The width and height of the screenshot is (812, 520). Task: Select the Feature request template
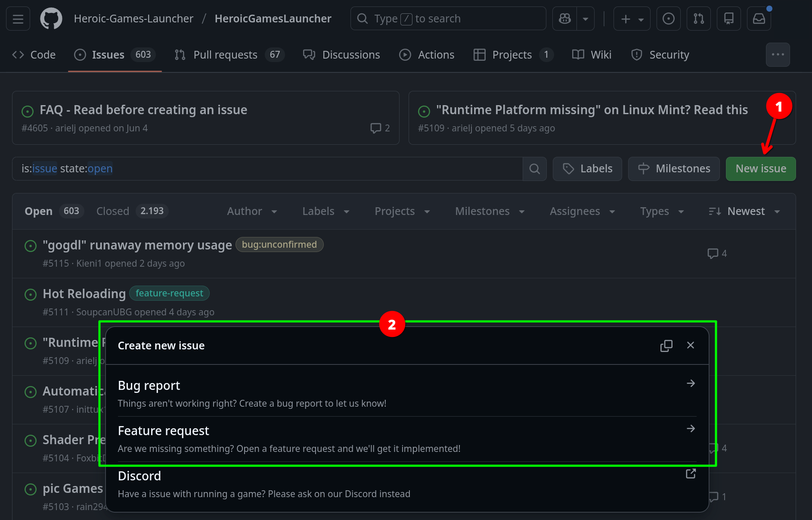[407, 439]
